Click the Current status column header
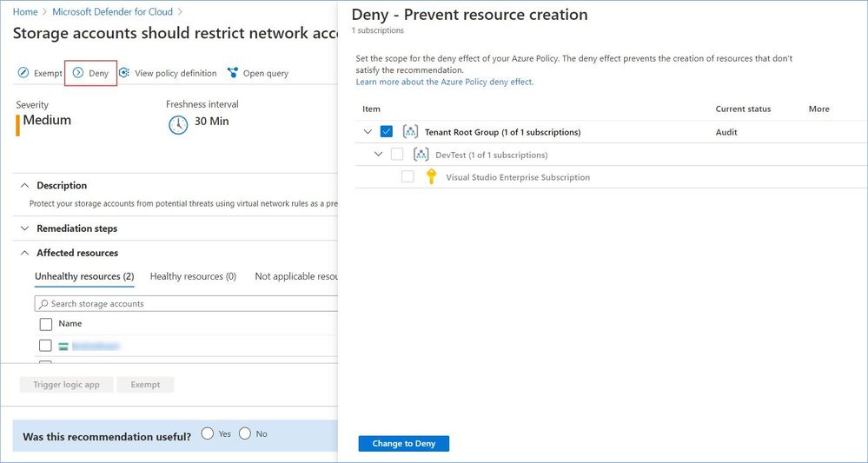Image resolution: width=868 pixels, height=463 pixels. tap(743, 109)
